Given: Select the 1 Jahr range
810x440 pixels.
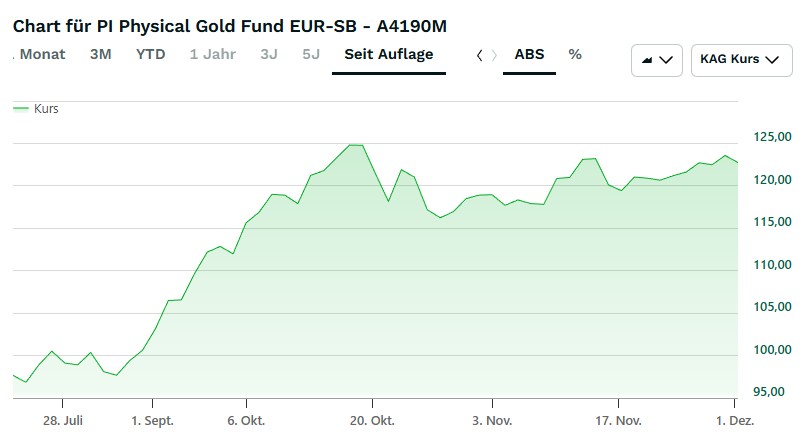Looking at the screenshot, I should [x=211, y=54].
